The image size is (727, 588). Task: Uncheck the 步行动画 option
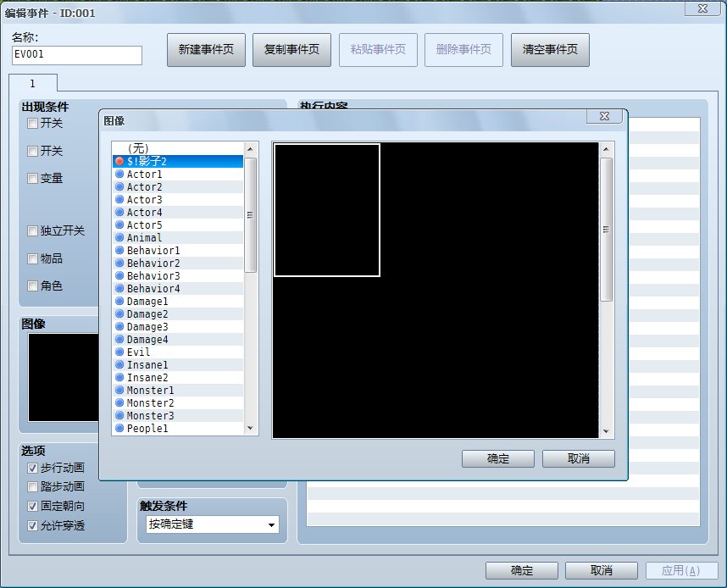[x=32, y=469]
